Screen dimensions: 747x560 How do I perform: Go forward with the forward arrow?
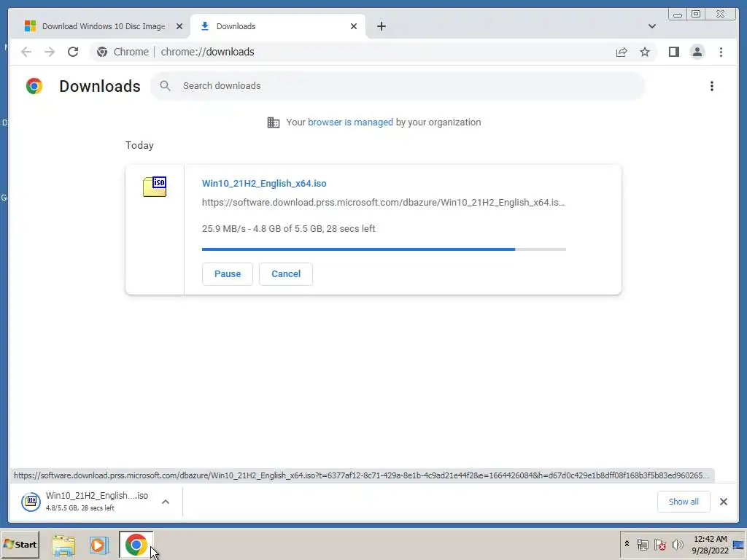click(x=49, y=52)
